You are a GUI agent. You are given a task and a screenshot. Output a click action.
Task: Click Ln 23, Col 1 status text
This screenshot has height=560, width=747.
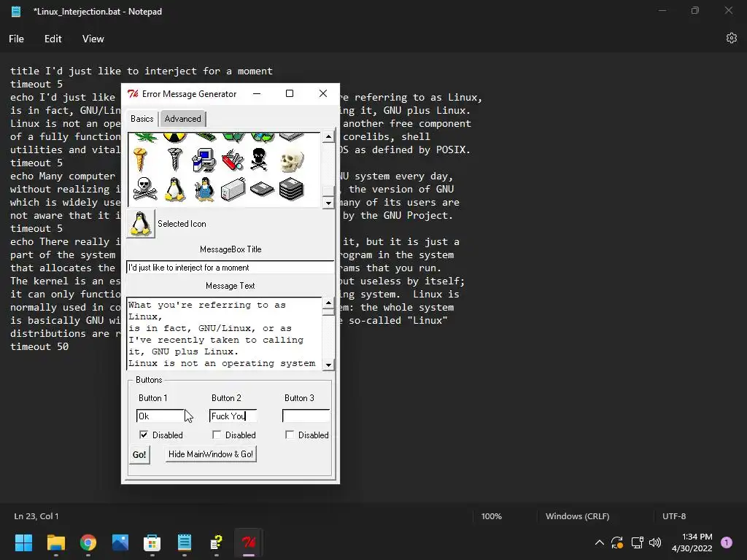tap(36, 516)
